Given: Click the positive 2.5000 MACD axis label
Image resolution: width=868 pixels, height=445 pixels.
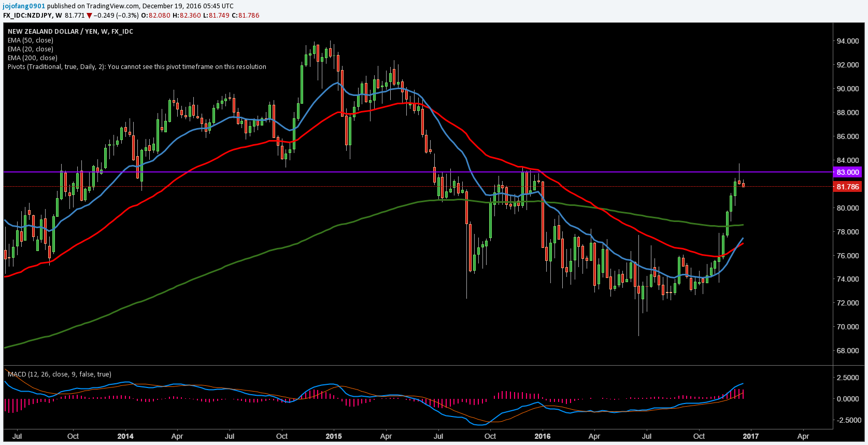Looking at the screenshot, I should pyautogui.click(x=848, y=378).
